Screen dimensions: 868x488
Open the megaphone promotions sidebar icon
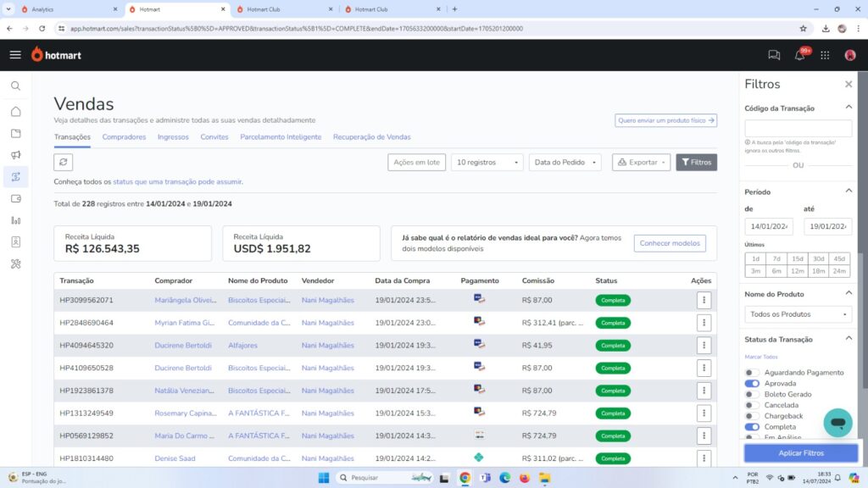pyautogui.click(x=15, y=155)
